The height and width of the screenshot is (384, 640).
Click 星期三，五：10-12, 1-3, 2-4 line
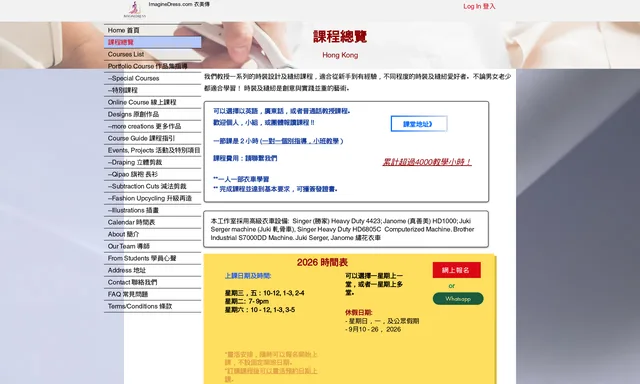pyautogui.click(x=264, y=293)
